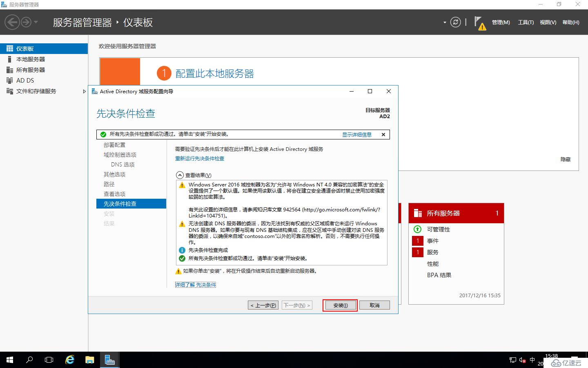This screenshot has width=588, height=368.
Task: Collapse the 查看结果(V) section
Action: click(x=180, y=175)
